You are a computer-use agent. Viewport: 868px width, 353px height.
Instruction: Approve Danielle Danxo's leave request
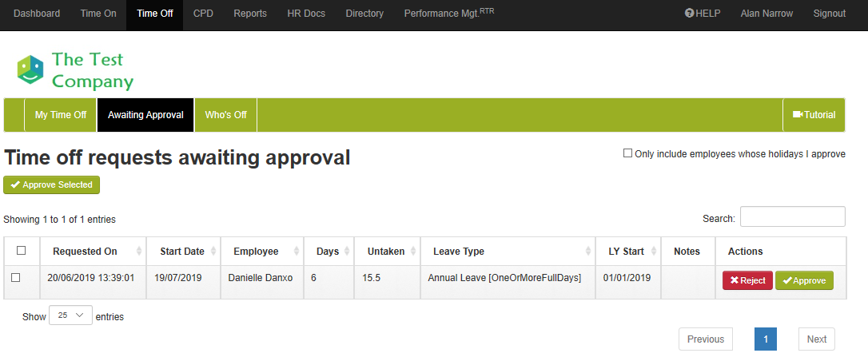pos(804,280)
